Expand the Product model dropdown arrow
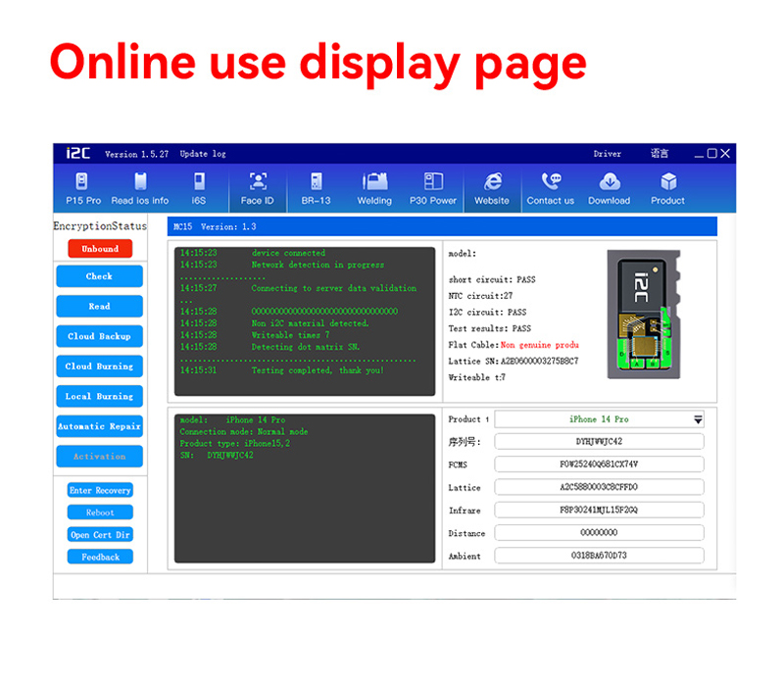784x684 pixels. (x=698, y=420)
